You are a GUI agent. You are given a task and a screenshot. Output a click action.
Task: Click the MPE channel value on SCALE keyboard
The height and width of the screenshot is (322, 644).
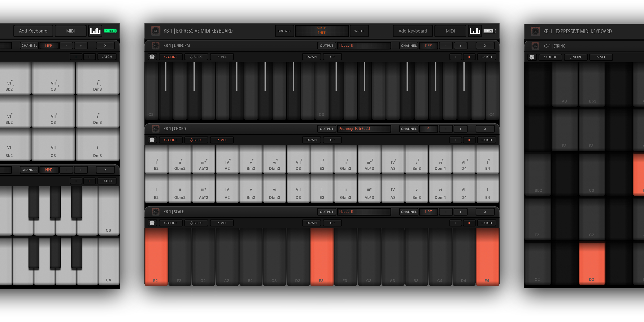tap(428, 212)
